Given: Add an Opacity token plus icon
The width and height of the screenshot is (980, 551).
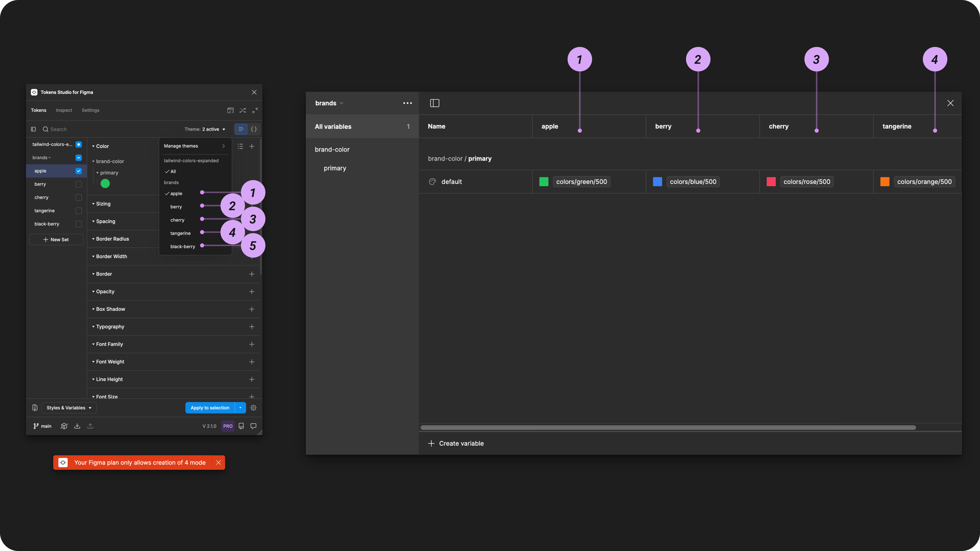Looking at the screenshot, I should point(252,292).
